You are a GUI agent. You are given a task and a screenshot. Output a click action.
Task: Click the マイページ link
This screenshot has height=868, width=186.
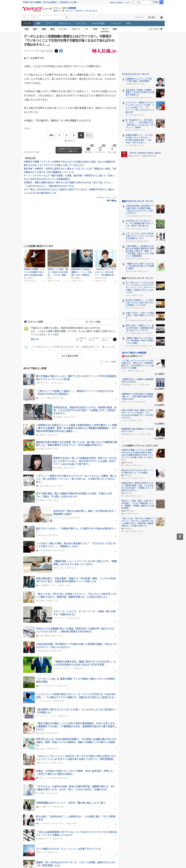coord(139,18)
